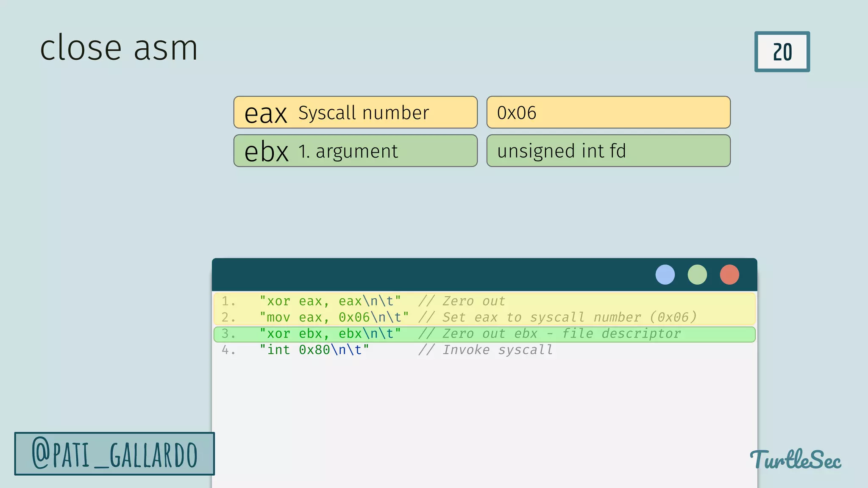Click the TurtleSec logo
Viewport: 868px width, 488px height.
(x=796, y=460)
